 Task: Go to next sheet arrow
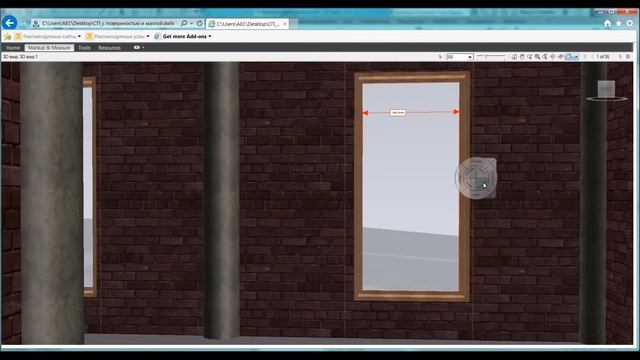(x=620, y=57)
